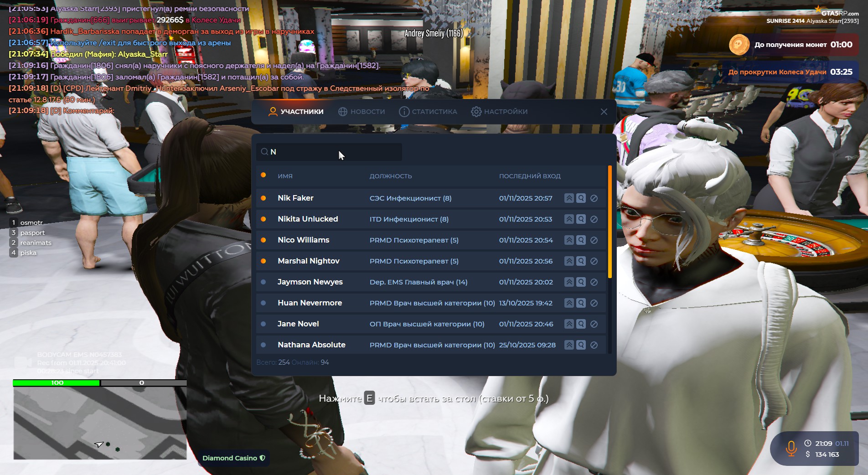Switch to the НОВОСТИ tab
Viewport: 868px width, 475px height.
tap(362, 112)
